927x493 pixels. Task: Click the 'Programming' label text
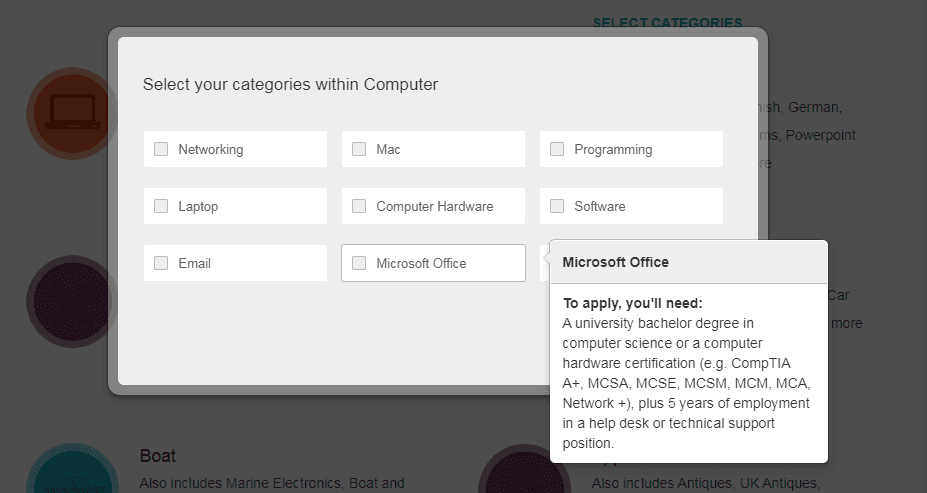(x=613, y=150)
